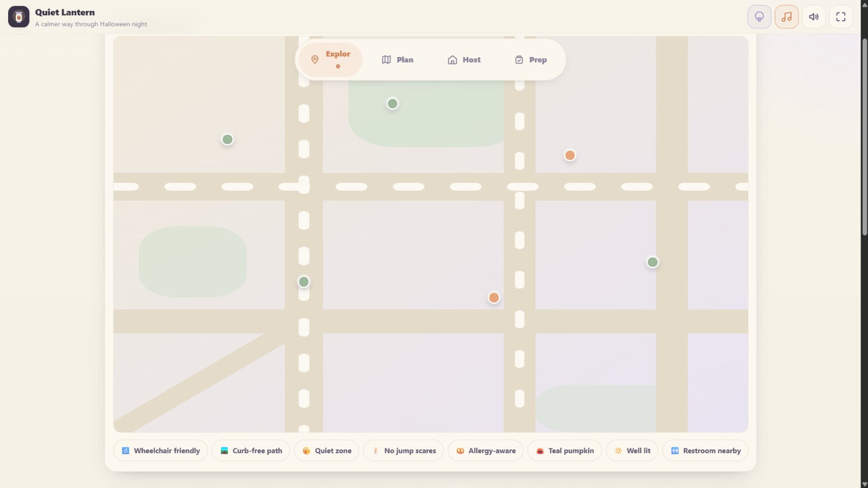Switch to the Plan tab

[398, 60]
